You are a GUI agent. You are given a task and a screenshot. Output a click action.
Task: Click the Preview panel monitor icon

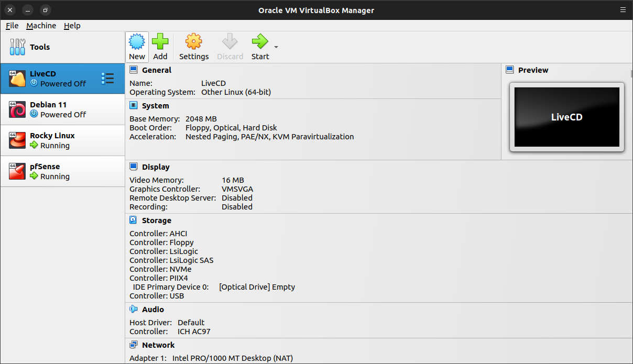tap(510, 70)
